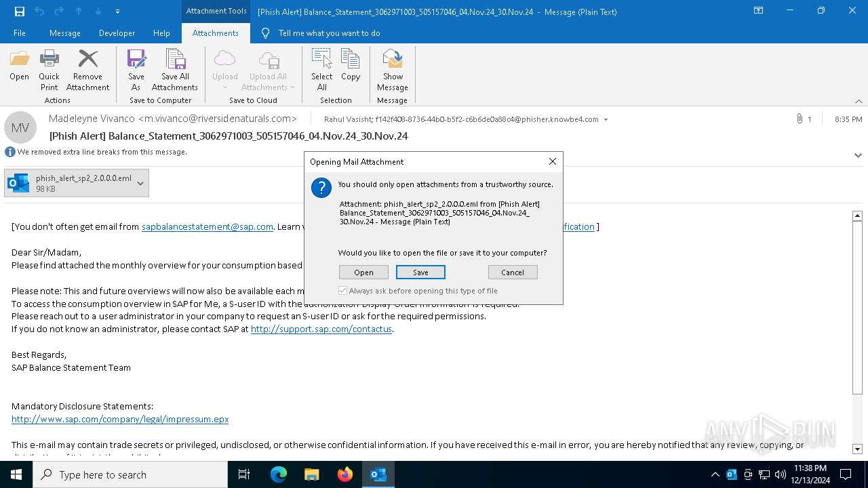Click Open button in attachment dialog
The width and height of the screenshot is (868, 488).
pos(363,272)
